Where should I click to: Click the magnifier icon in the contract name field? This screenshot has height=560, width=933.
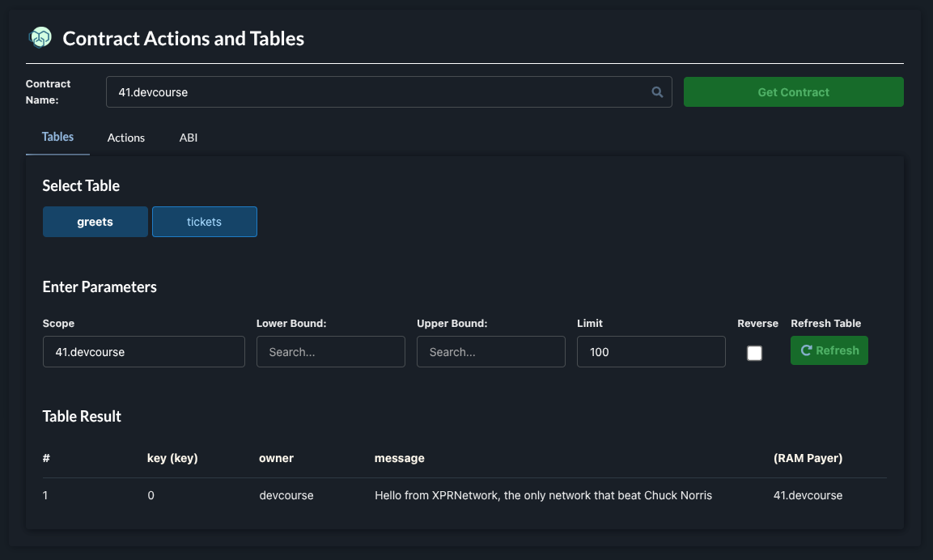657,92
